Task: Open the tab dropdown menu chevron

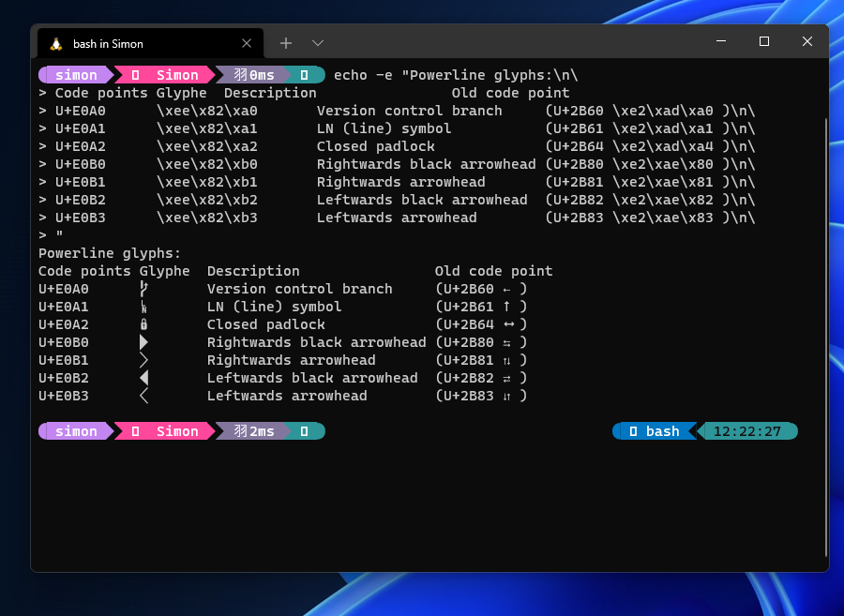Action: point(317,42)
